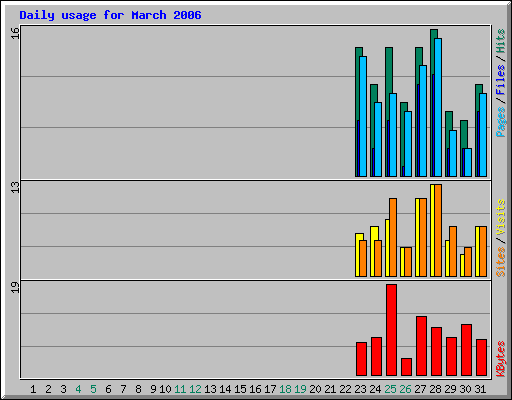
Task: Click the red KBytes bar for day 27
Action: click(x=421, y=346)
